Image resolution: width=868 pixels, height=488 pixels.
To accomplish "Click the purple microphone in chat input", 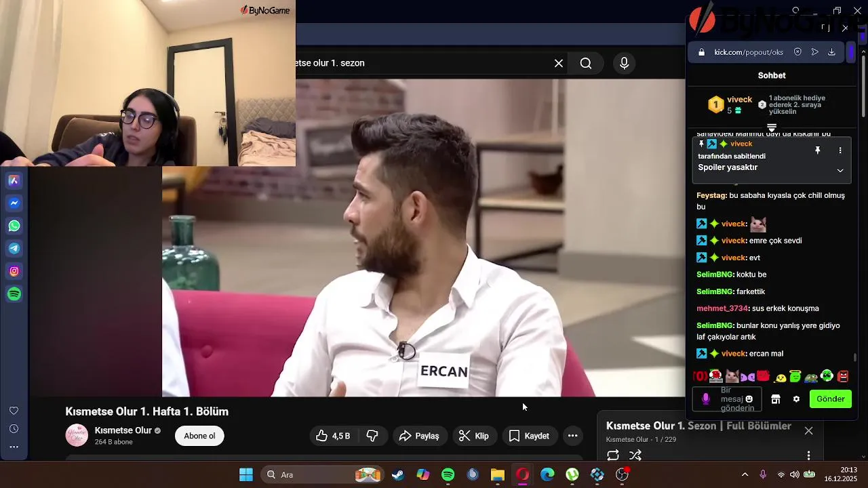I will point(706,399).
